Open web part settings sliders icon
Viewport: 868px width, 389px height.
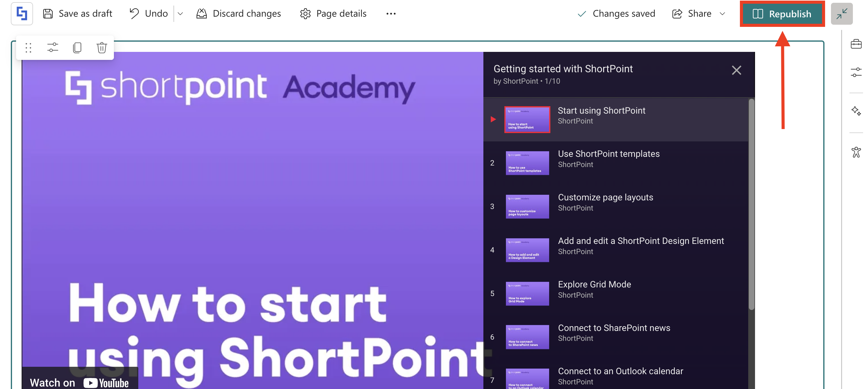(52, 48)
